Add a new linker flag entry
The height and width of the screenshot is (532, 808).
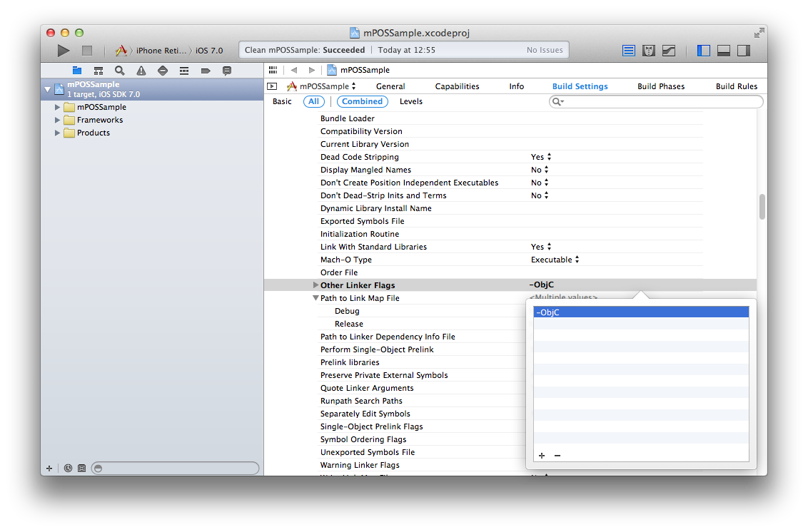(542, 455)
